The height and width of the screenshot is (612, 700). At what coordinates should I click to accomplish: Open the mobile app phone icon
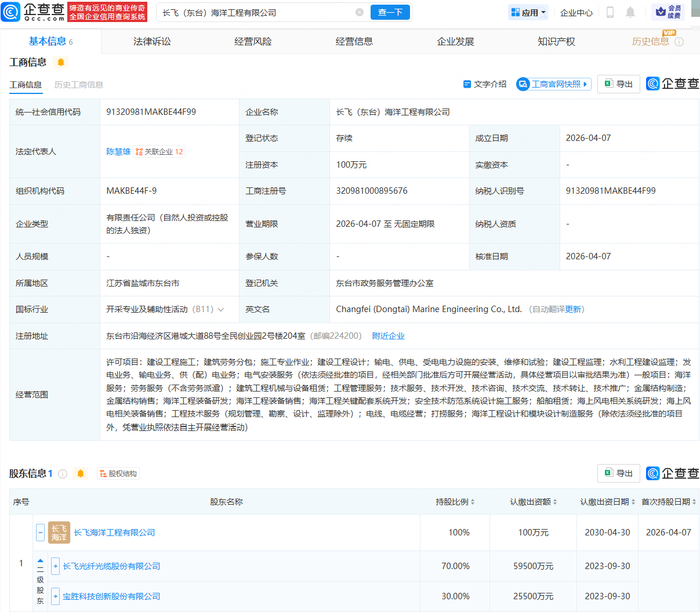click(x=610, y=12)
